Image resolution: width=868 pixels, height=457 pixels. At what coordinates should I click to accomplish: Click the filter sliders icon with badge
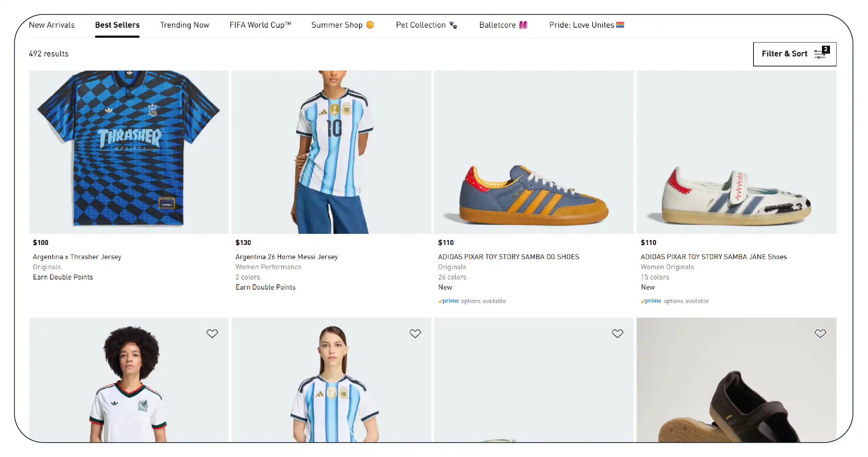click(x=822, y=53)
